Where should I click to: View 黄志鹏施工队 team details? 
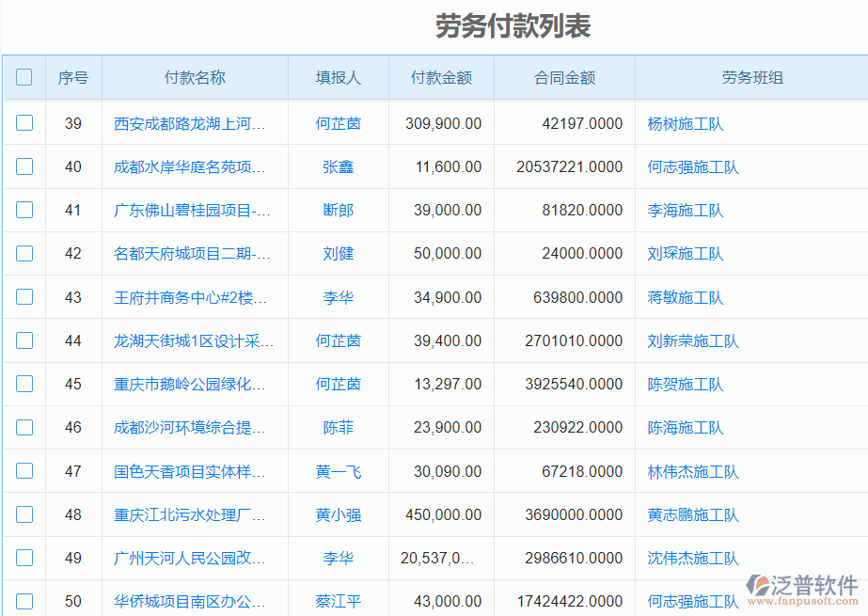pos(692,514)
